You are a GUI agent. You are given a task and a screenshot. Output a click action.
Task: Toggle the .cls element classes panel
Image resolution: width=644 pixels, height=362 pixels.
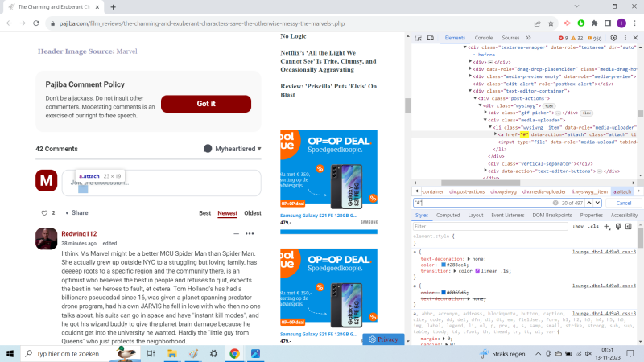(x=593, y=227)
